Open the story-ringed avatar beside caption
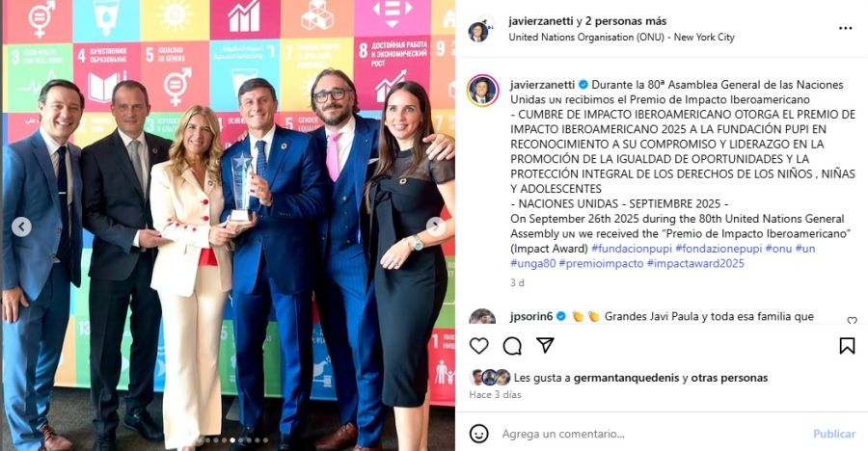The width and height of the screenshot is (868, 451). point(483,91)
